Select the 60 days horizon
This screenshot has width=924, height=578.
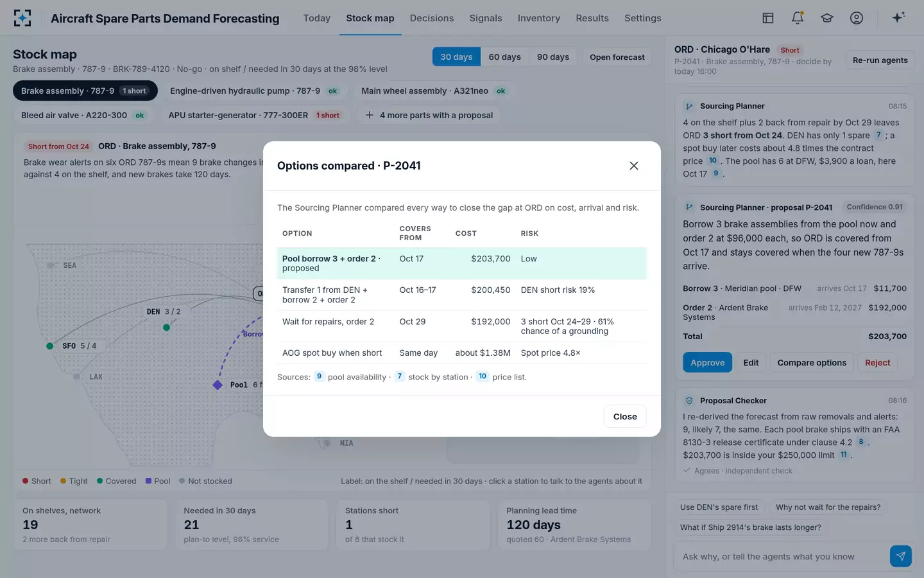tap(504, 57)
